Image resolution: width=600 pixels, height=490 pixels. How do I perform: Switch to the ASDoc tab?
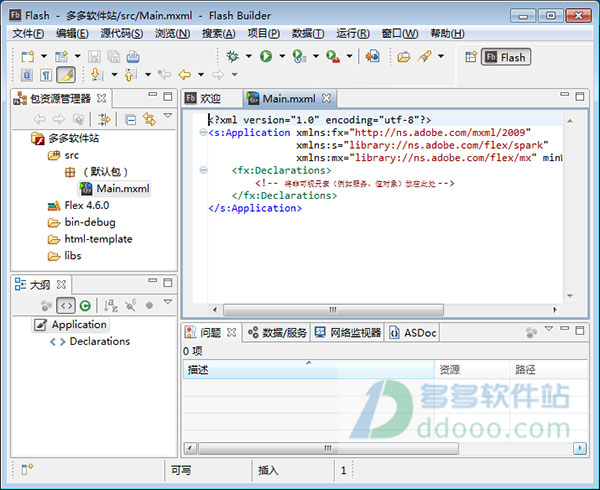413,333
